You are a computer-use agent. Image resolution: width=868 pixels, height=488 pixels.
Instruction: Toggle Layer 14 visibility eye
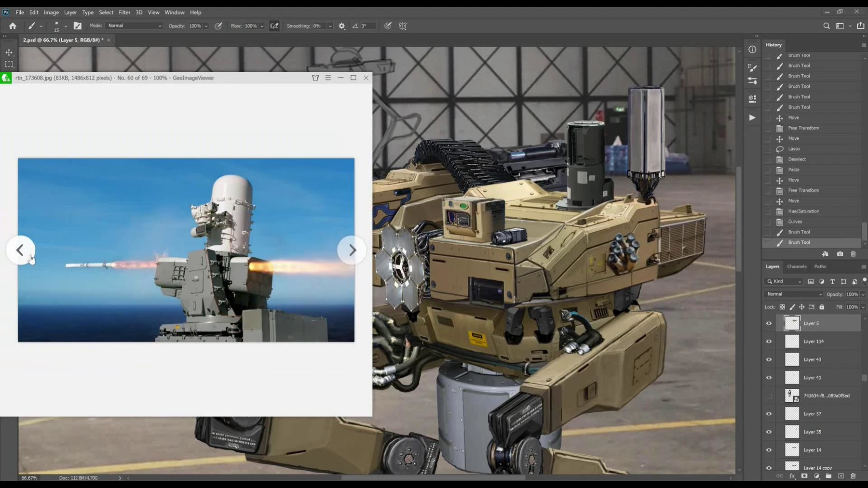tap(769, 450)
